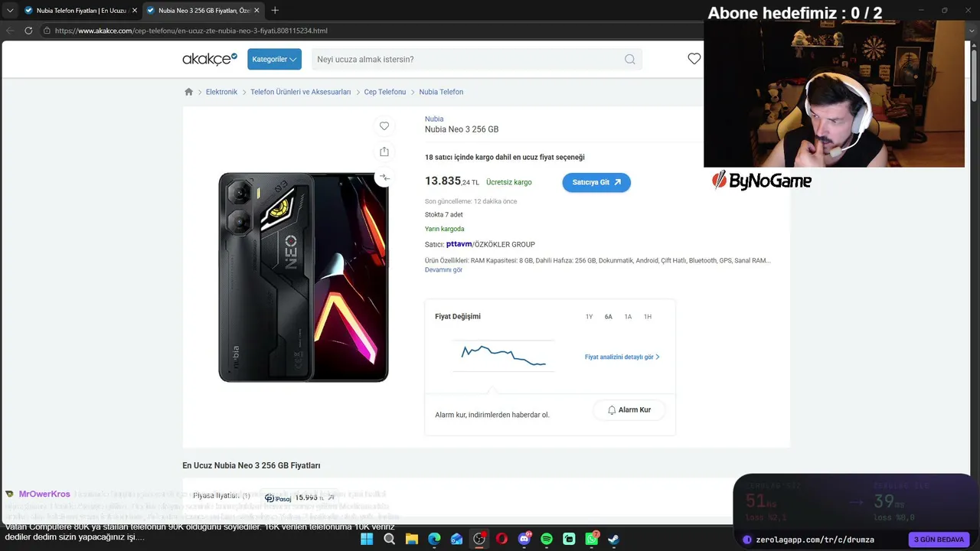
Task: Open Discord from the taskbar
Action: point(524,539)
